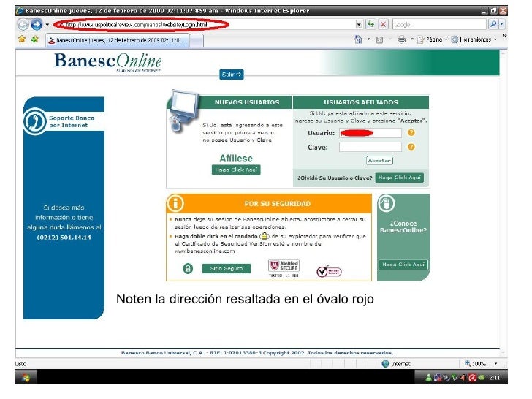The height and width of the screenshot is (399, 532).
Task: Click the taskbar clock showing 2:11
Action: (x=494, y=378)
